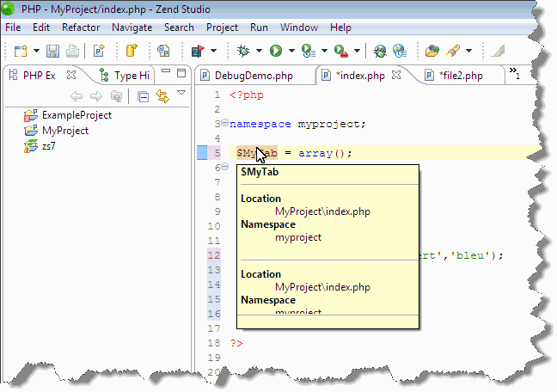
Task: Open the Refactor menu
Action: 81,28
